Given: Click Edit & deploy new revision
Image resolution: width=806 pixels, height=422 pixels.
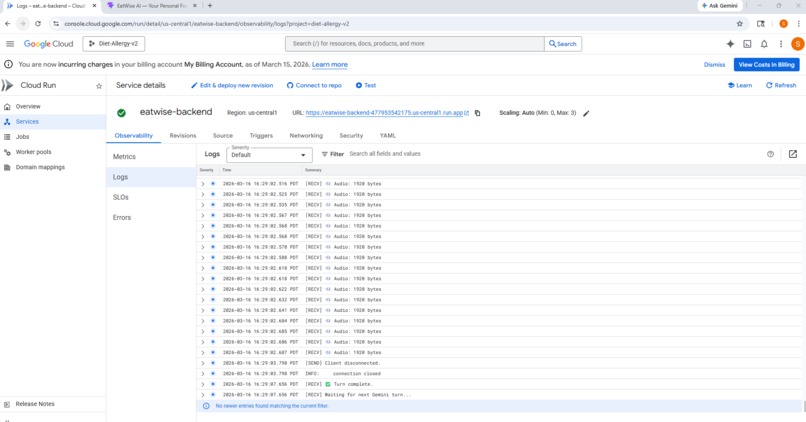Looking at the screenshot, I should 232,85.
